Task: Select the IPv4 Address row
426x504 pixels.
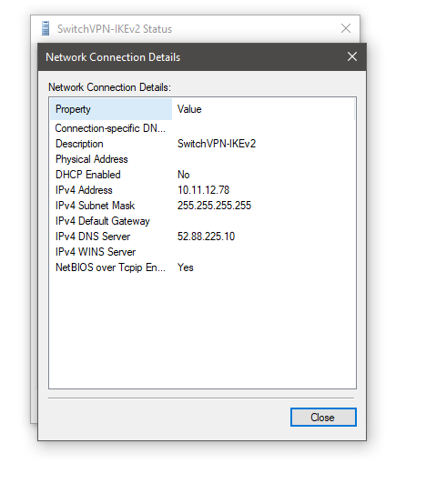Action: 203,190
